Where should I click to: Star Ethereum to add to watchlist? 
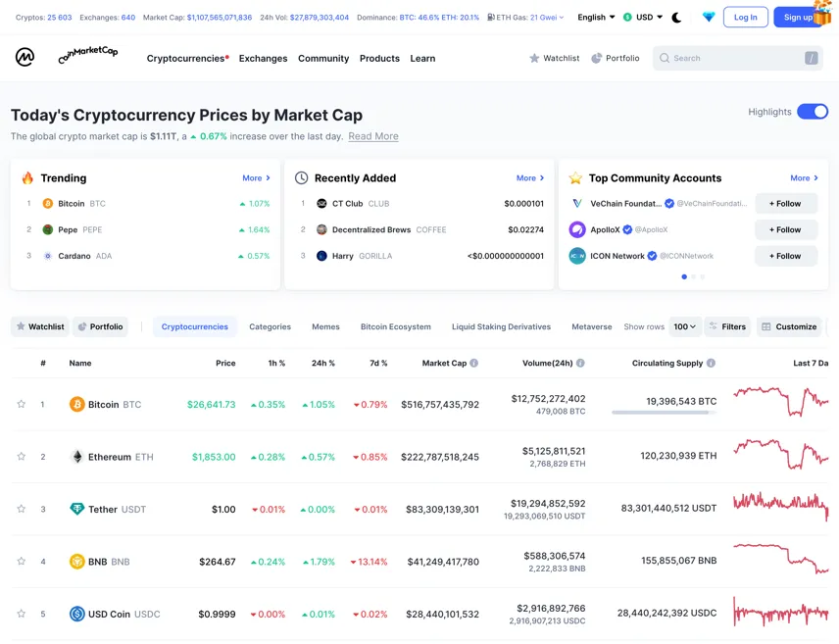click(x=21, y=457)
